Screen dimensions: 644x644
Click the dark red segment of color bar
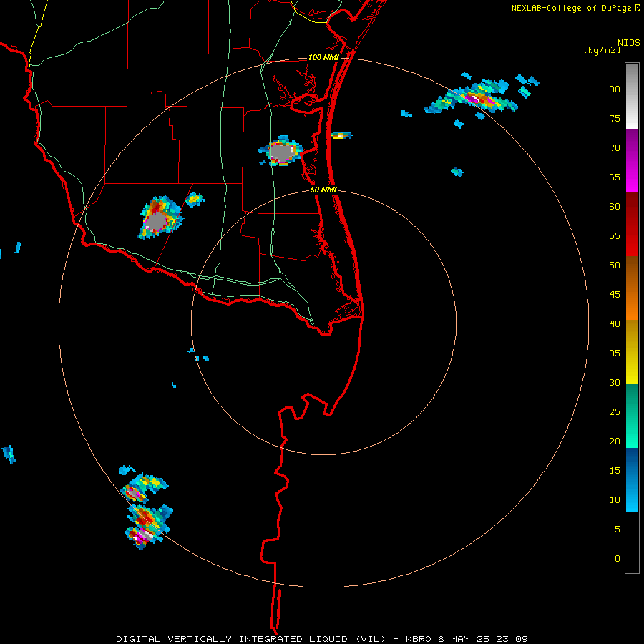(632, 225)
